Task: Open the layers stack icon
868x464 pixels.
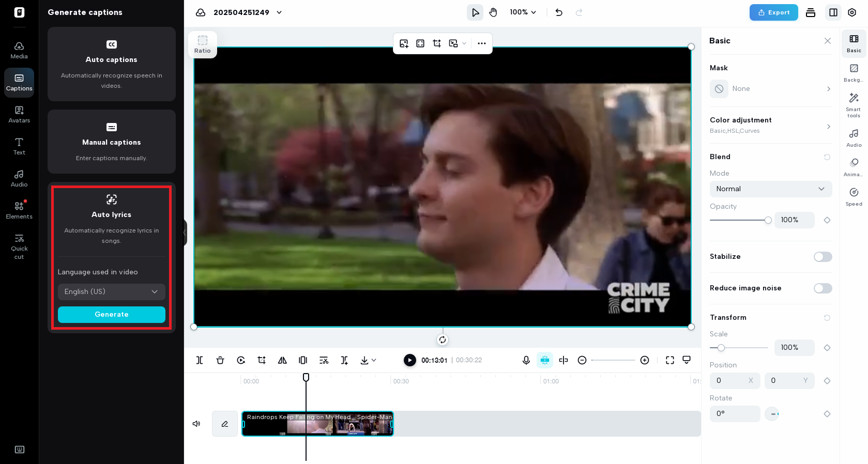Action: pos(811,12)
